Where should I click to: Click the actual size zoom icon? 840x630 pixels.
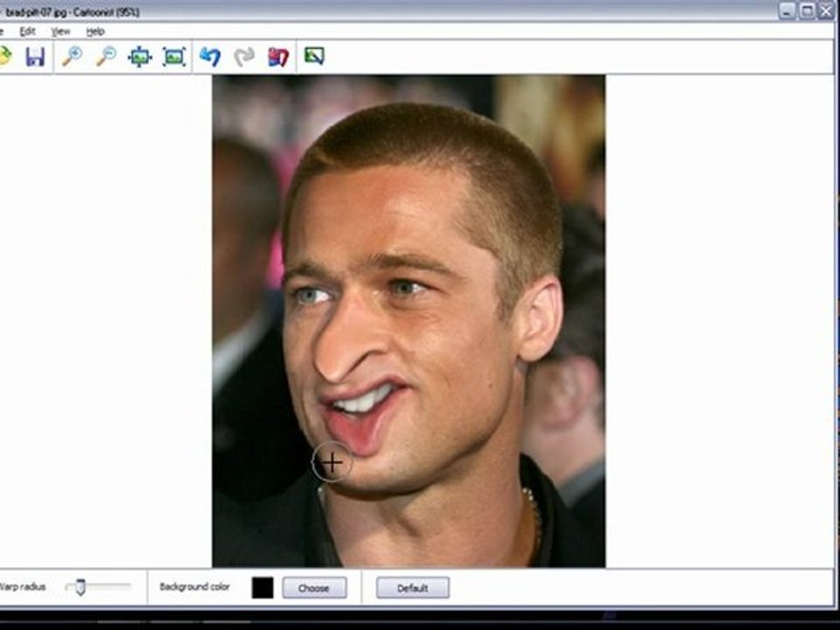click(140, 56)
